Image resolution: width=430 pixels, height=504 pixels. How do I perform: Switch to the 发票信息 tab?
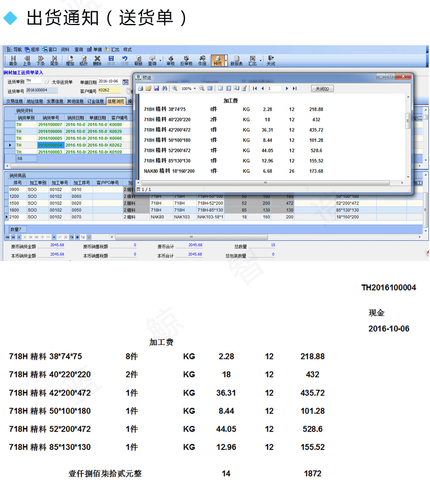(x=54, y=101)
